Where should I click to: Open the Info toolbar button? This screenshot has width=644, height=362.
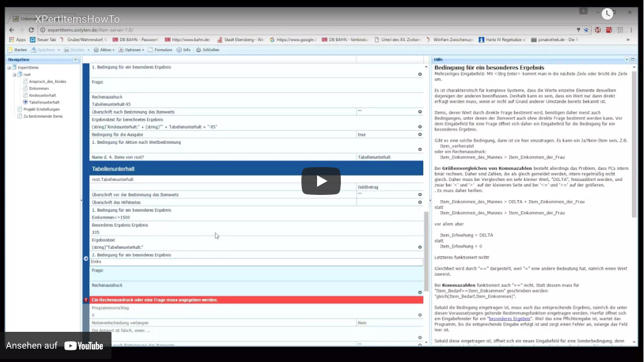(x=184, y=50)
